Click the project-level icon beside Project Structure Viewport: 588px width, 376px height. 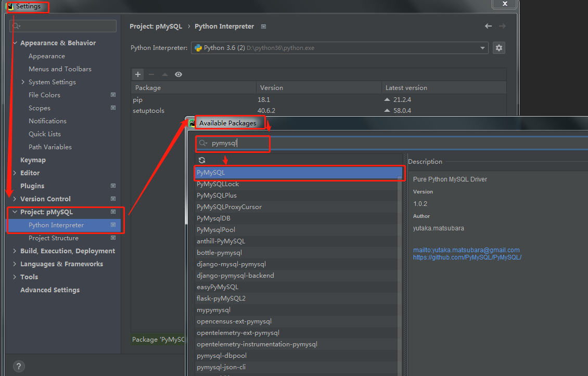(113, 238)
